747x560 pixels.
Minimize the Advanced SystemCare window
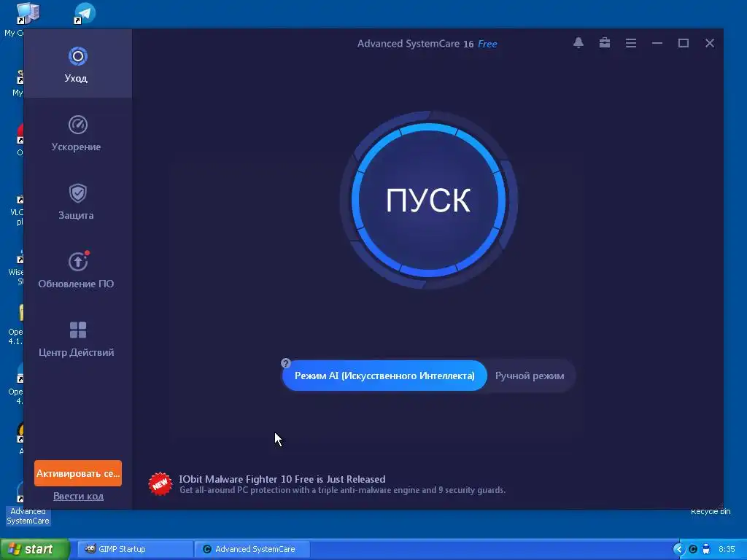(657, 43)
